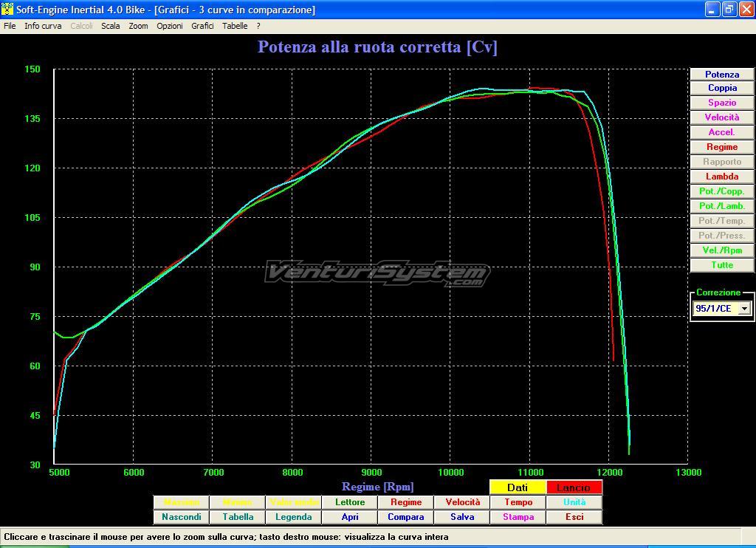Click the Tutte button
Screen dimensions: 756x548
point(722,265)
